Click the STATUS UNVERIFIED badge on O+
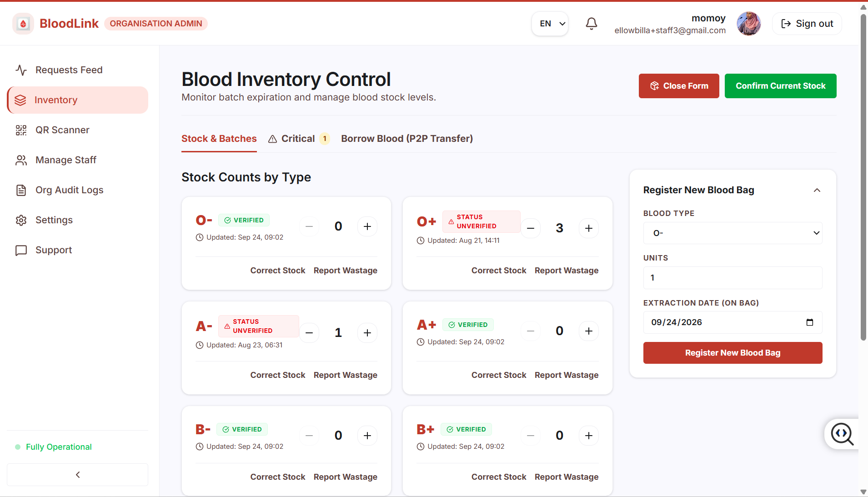The height and width of the screenshot is (497, 868). coord(482,221)
